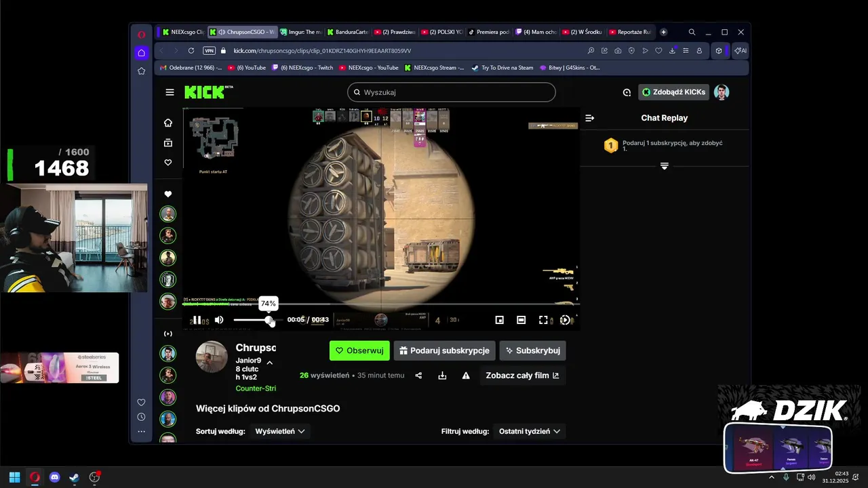Add page to bookmarks heart in address bar

pos(658,51)
